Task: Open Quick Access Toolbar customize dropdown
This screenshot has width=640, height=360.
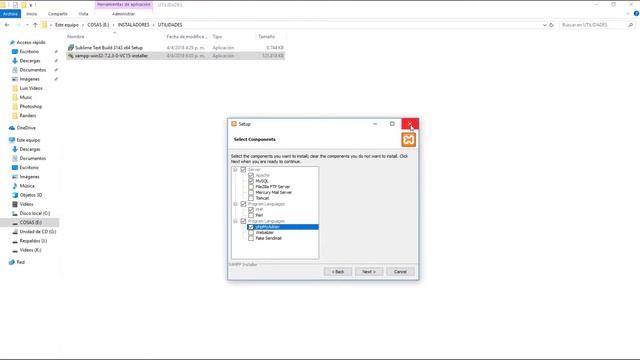Action: (x=31, y=5)
